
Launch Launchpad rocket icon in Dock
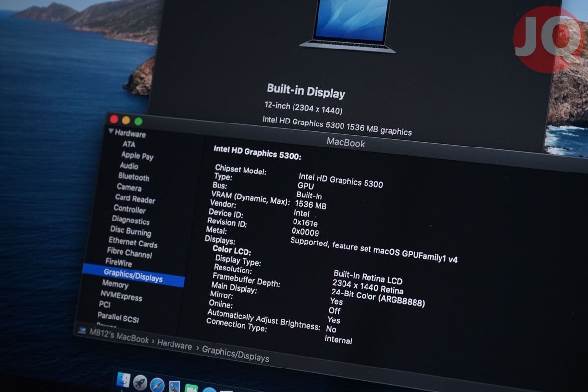[x=140, y=383]
